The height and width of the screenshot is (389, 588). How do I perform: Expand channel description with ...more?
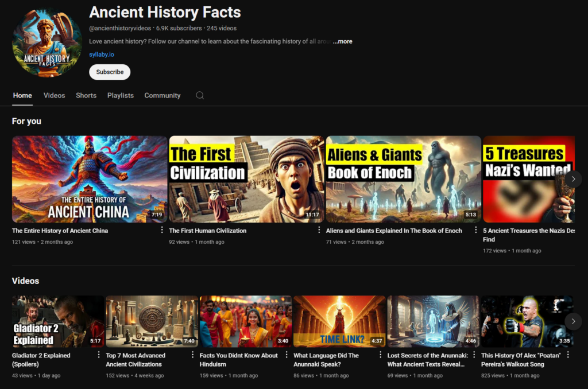click(343, 41)
